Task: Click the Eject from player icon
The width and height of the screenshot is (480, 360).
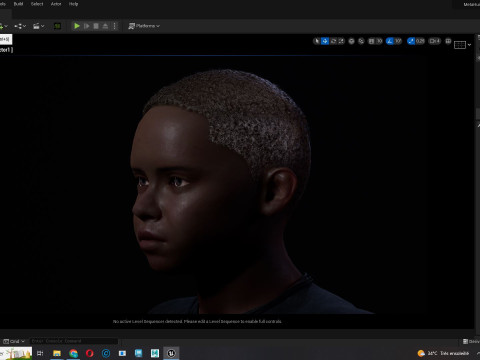Action: (x=105, y=26)
